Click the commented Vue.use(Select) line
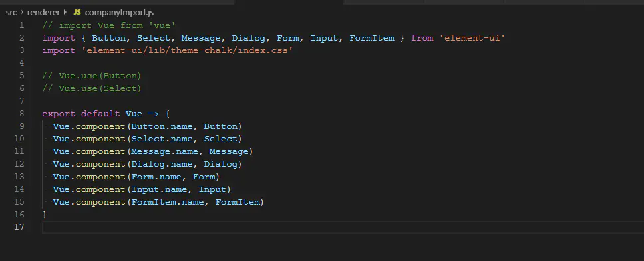Image resolution: width=644 pixels, height=261 pixels. click(x=92, y=88)
